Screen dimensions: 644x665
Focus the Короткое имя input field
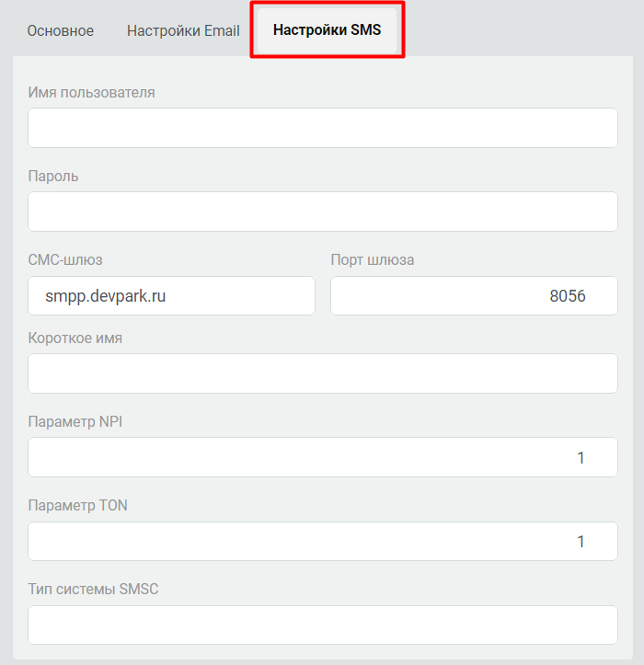point(322,373)
